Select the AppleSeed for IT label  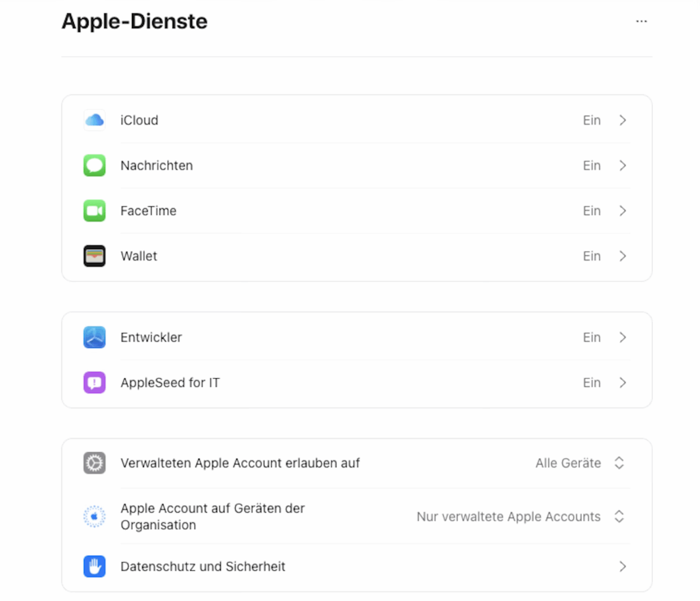tap(170, 383)
